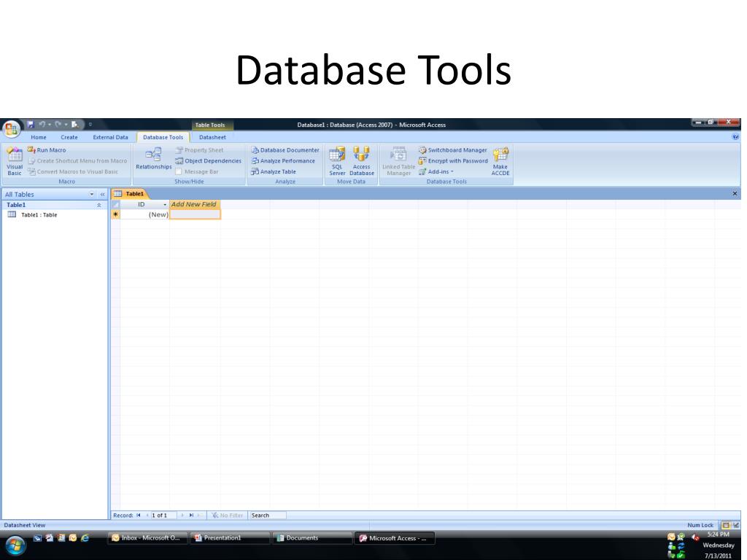Open the ID column dropdown arrow
This screenshot has width=747, height=560.
coord(165,204)
